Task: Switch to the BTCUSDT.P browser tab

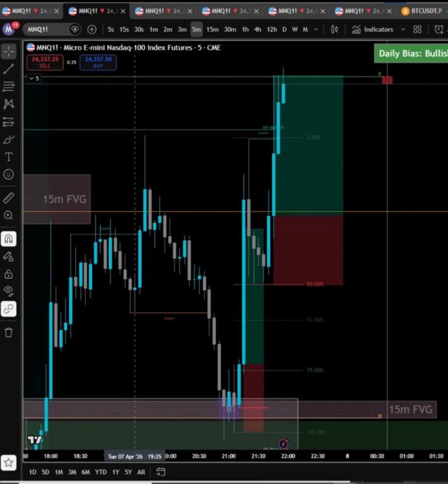Action: tap(423, 11)
